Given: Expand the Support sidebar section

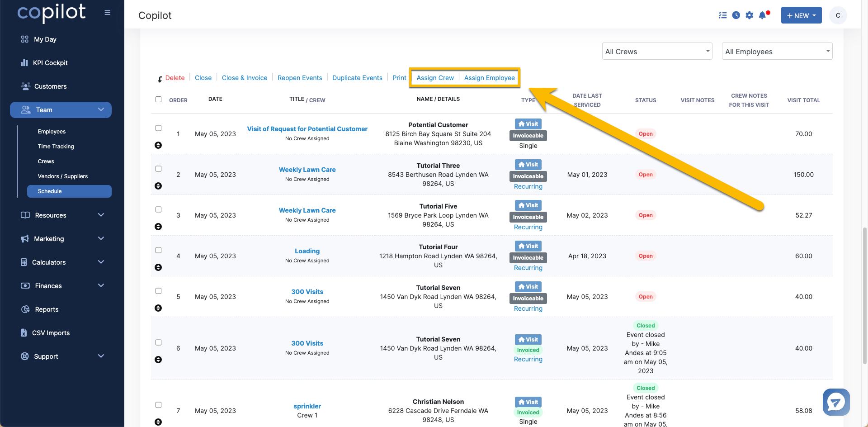Looking at the screenshot, I should tap(62, 356).
